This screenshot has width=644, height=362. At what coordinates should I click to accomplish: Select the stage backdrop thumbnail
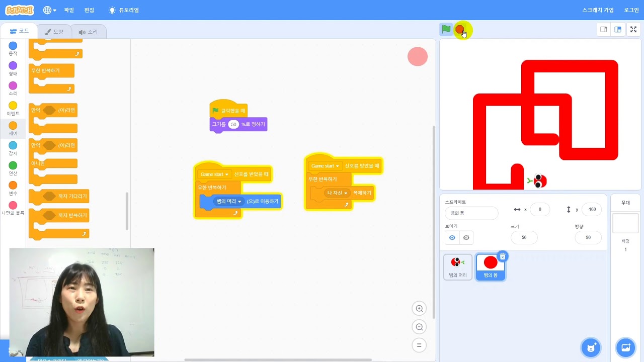point(625,223)
